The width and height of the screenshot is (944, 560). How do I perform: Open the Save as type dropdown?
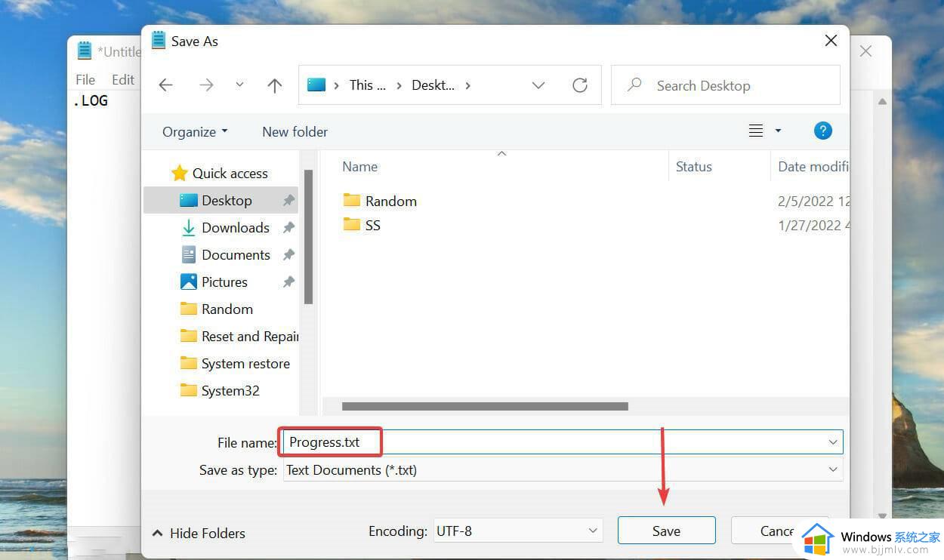tap(563, 469)
